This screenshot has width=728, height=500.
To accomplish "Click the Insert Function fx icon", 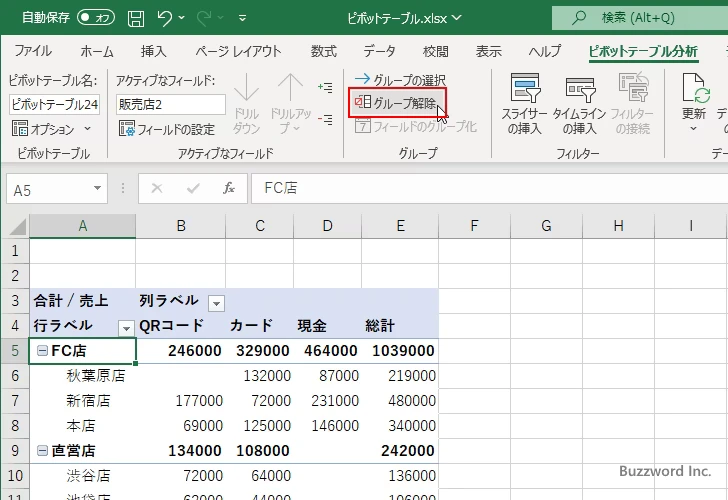I will [x=229, y=188].
